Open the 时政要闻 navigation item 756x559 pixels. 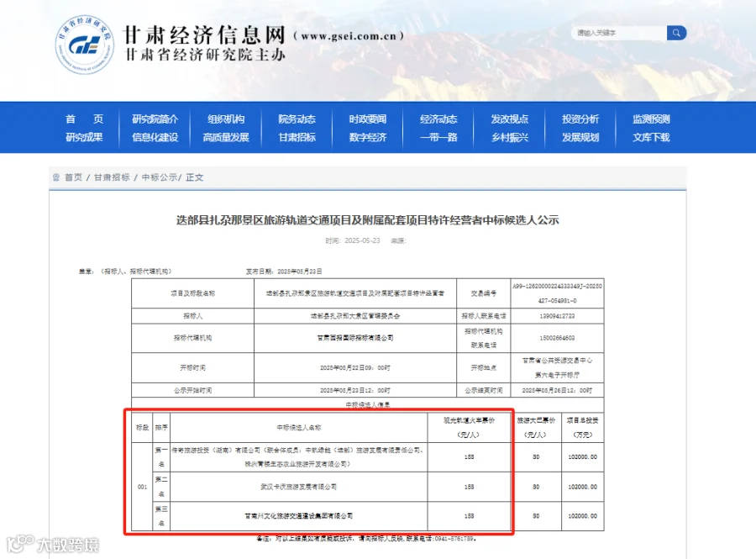[x=368, y=119]
